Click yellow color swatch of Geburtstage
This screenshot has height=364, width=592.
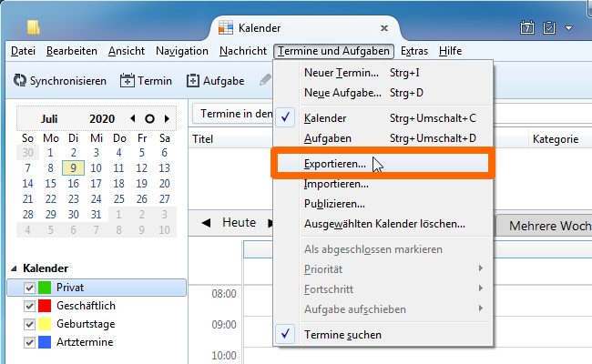pos(45,324)
